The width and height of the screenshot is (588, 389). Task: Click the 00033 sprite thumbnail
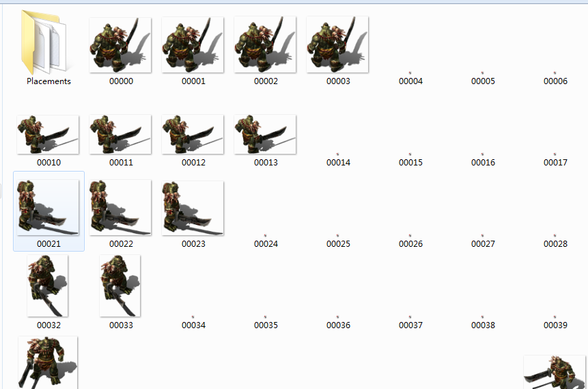pyautogui.click(x=120, y=286)
